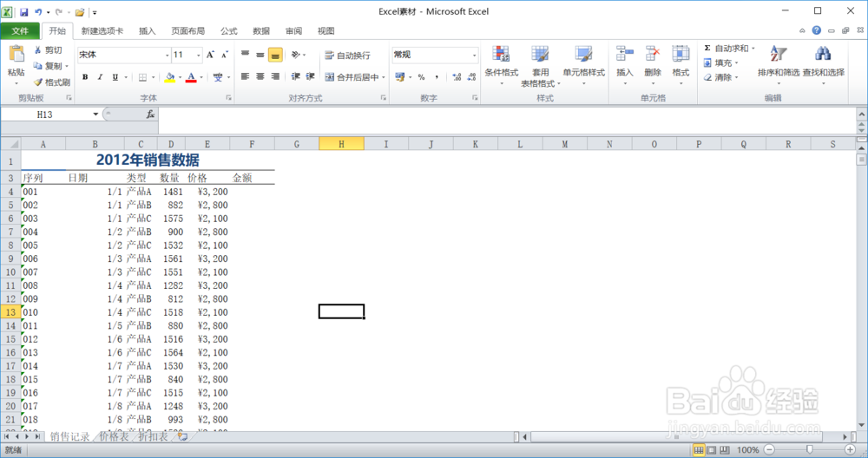The image size is (868, 458).
Task: Click the Font Color red A icon
Action: 191,77
